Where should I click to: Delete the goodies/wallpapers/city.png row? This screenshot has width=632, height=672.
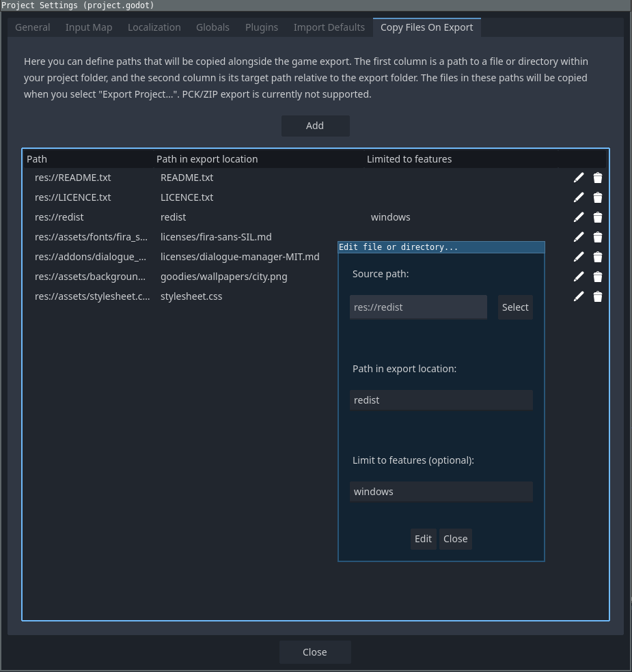tap(597, 277)
